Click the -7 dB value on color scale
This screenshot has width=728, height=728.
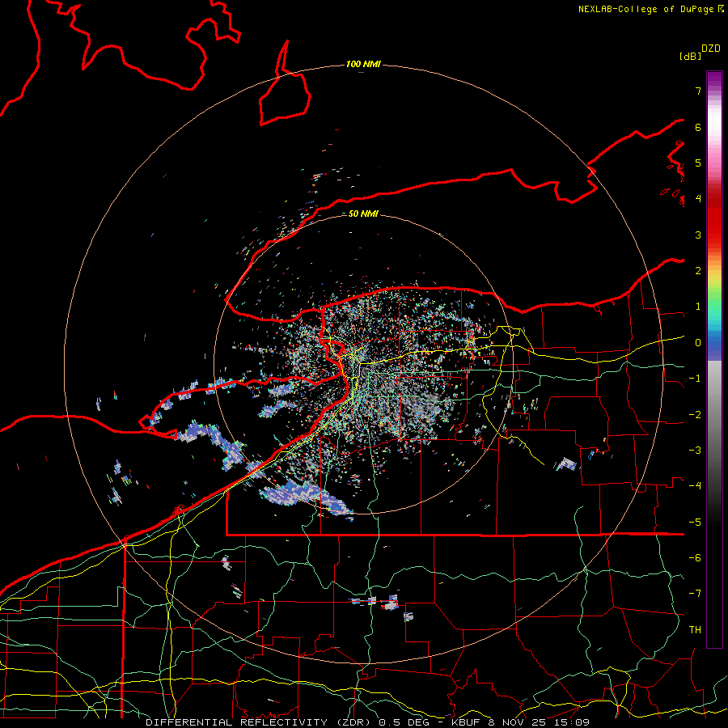695,594
